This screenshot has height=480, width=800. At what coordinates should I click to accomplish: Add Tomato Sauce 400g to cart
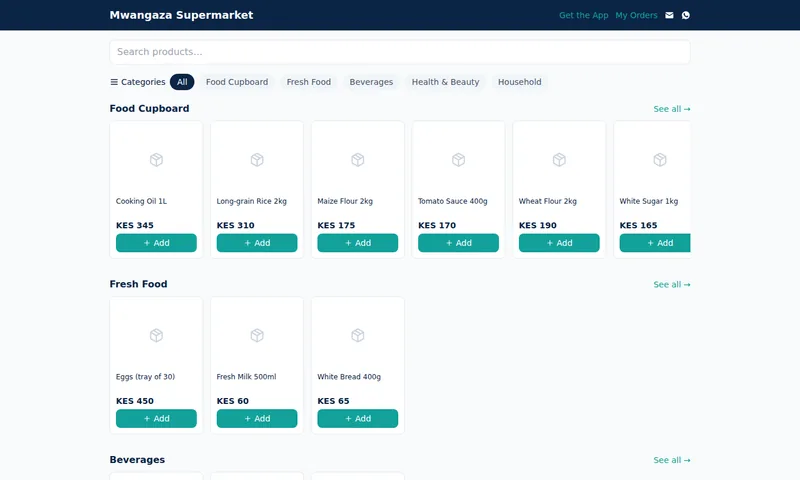pyautogui.click(x=458, y=243)
